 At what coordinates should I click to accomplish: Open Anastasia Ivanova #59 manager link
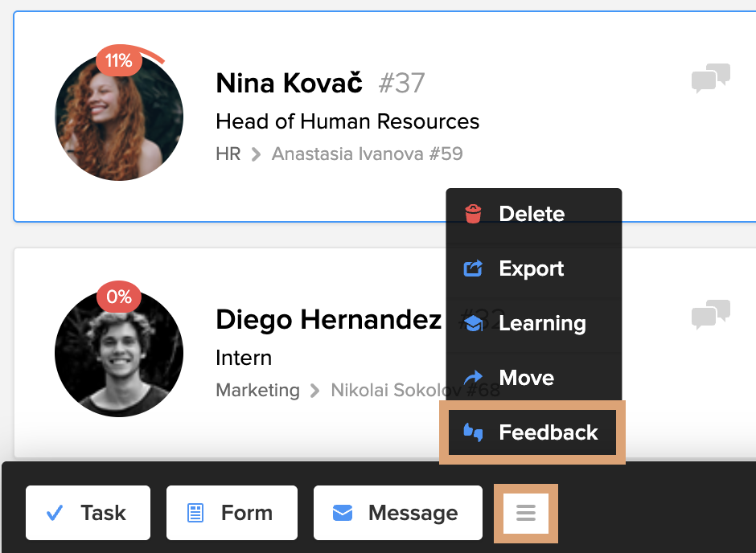pos(367,154)
